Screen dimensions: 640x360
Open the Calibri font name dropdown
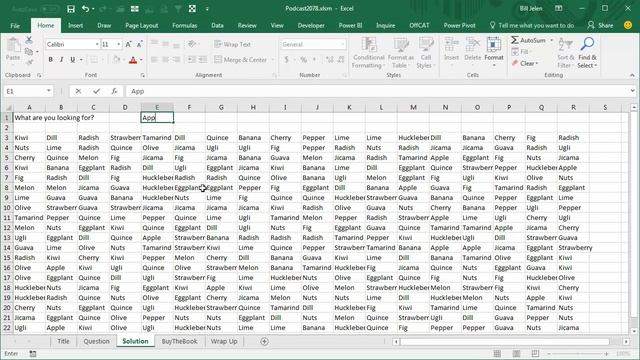[97, 44]
